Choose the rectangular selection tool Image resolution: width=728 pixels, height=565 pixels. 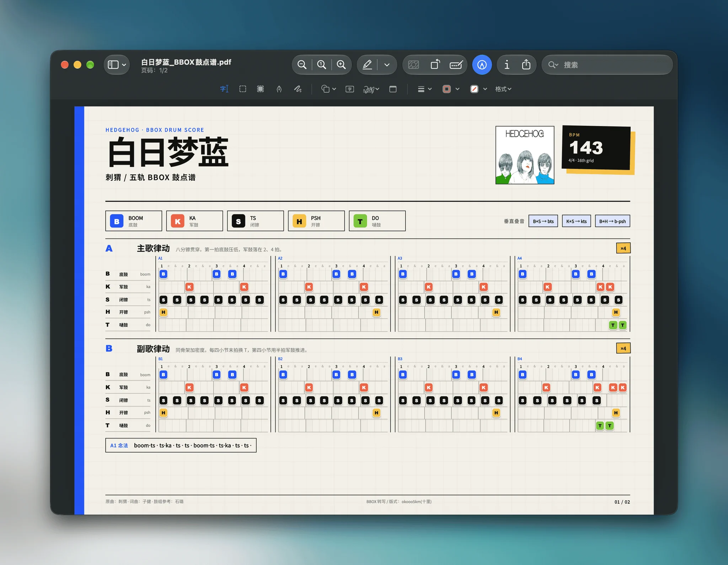[243, 89]
